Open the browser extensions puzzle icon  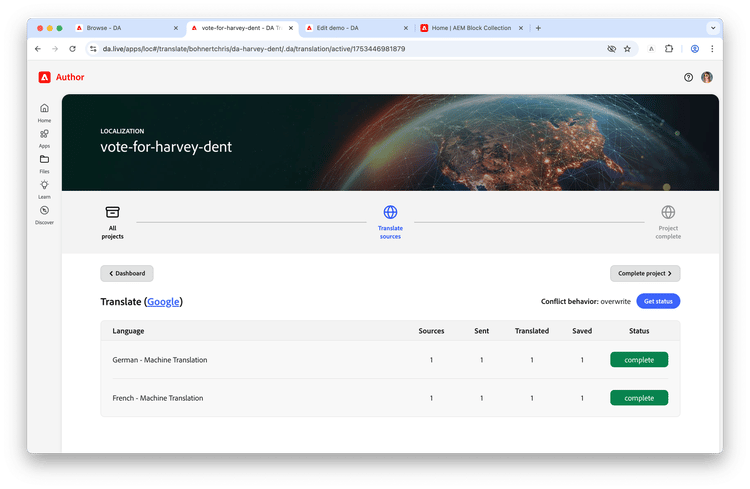[x=669, y=49]
